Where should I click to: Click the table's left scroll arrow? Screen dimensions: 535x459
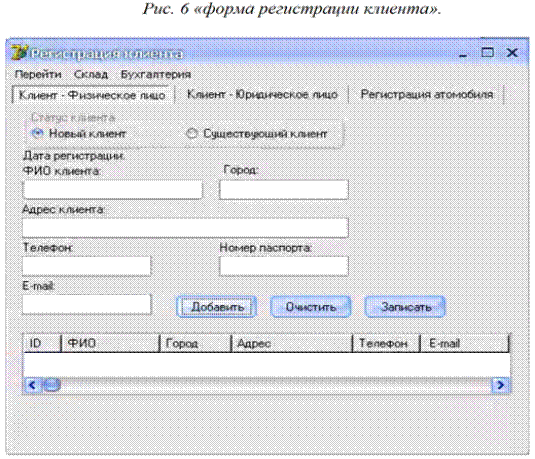(32, 385)
